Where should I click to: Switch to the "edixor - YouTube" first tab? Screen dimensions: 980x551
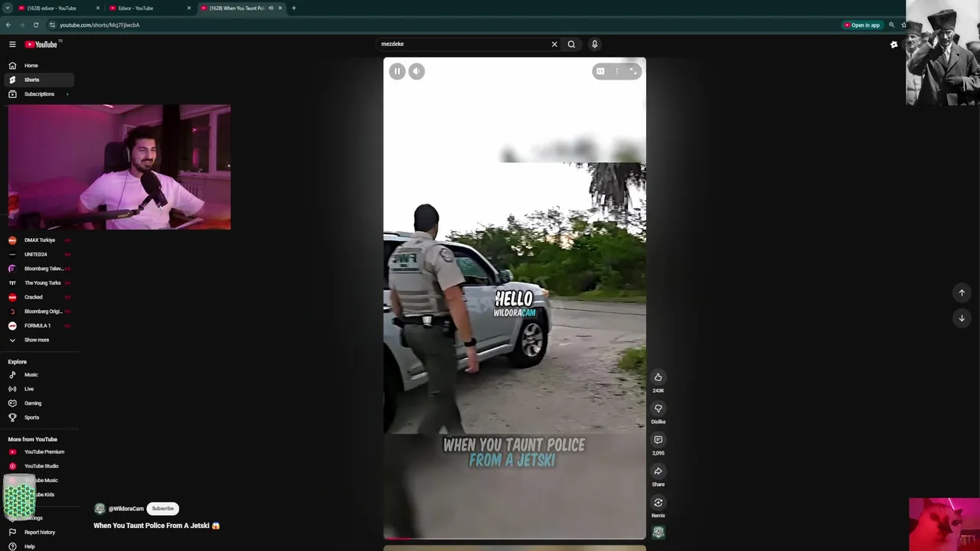coord(59,8)
